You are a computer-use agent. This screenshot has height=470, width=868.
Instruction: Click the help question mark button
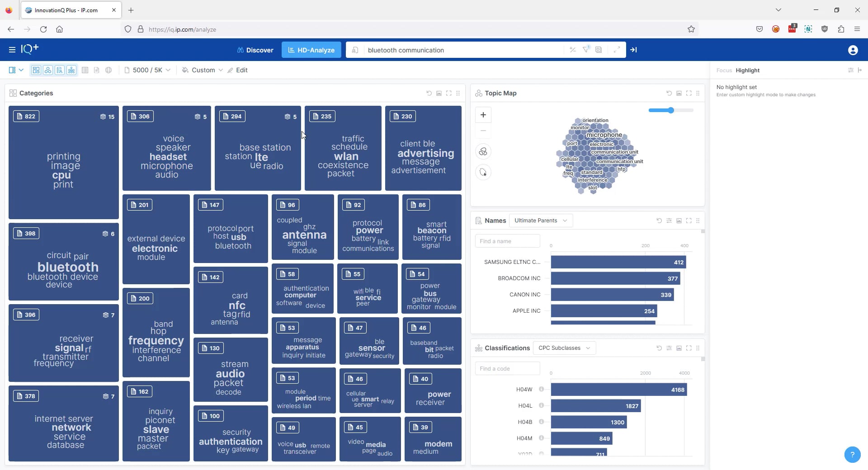[852, 455]
